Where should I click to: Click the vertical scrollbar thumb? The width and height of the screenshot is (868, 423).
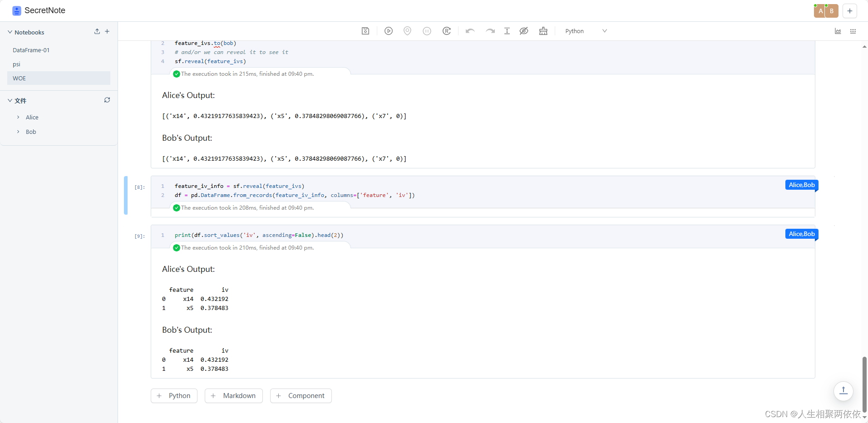tap(864, 384)
